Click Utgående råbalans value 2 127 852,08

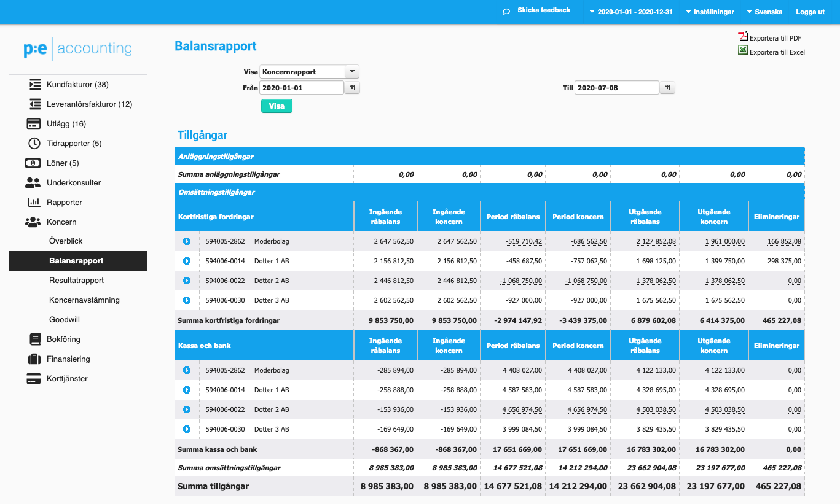[x=656, y=242]
